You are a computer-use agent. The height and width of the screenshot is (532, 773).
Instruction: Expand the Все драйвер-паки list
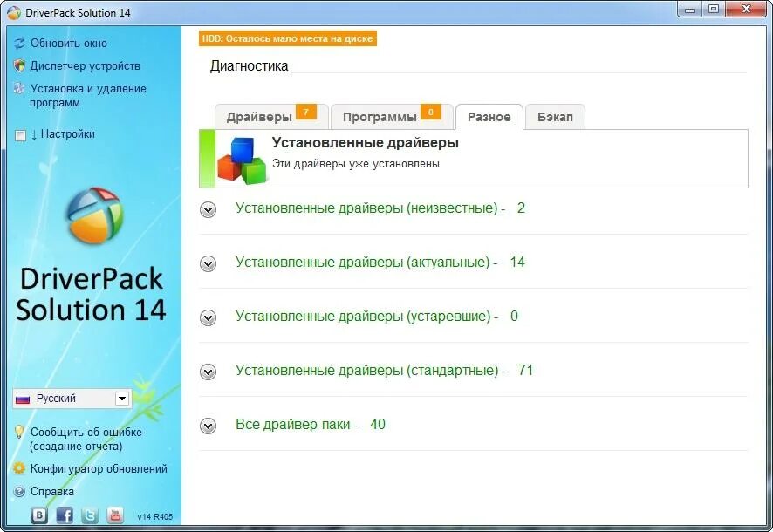pos(208,426)
